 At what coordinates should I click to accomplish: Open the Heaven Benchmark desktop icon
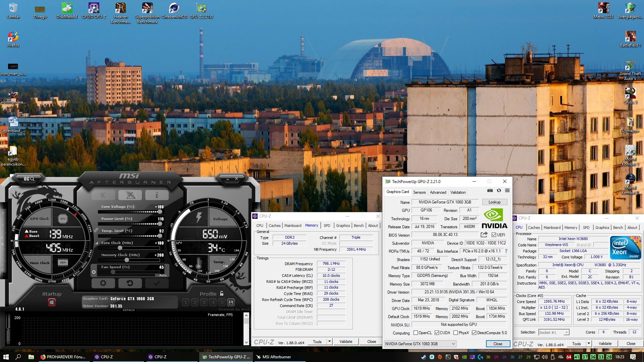tap(120, 13)
